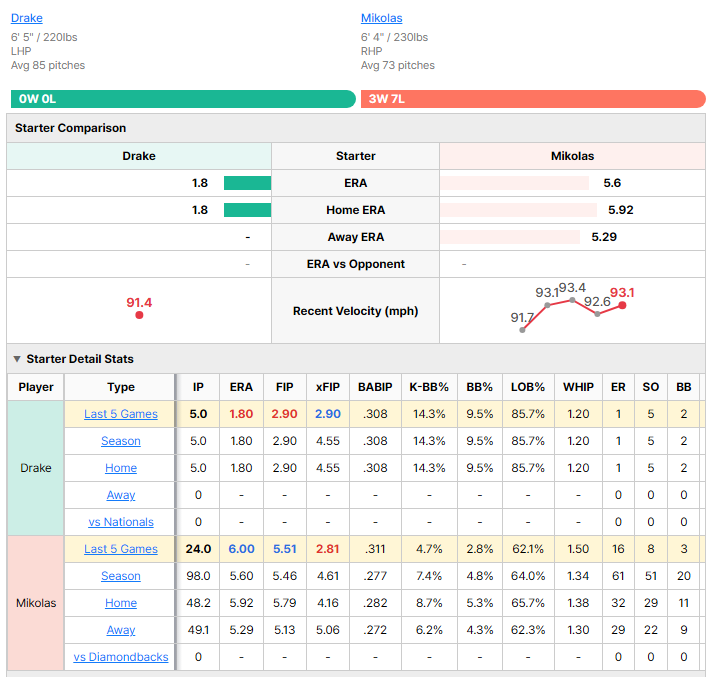This screenshot has height=677, width=712.
Task: Click the 91.7 gray velocity point
Action: (x=522, y=330)
